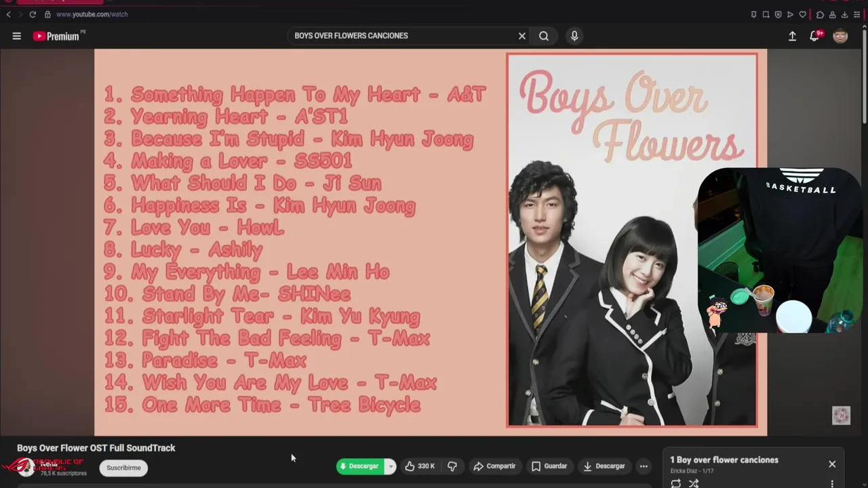The width and height of the screenshot is (868, 488).
Task: Reload the page with the refresh icon
Action: click(32, 14)
